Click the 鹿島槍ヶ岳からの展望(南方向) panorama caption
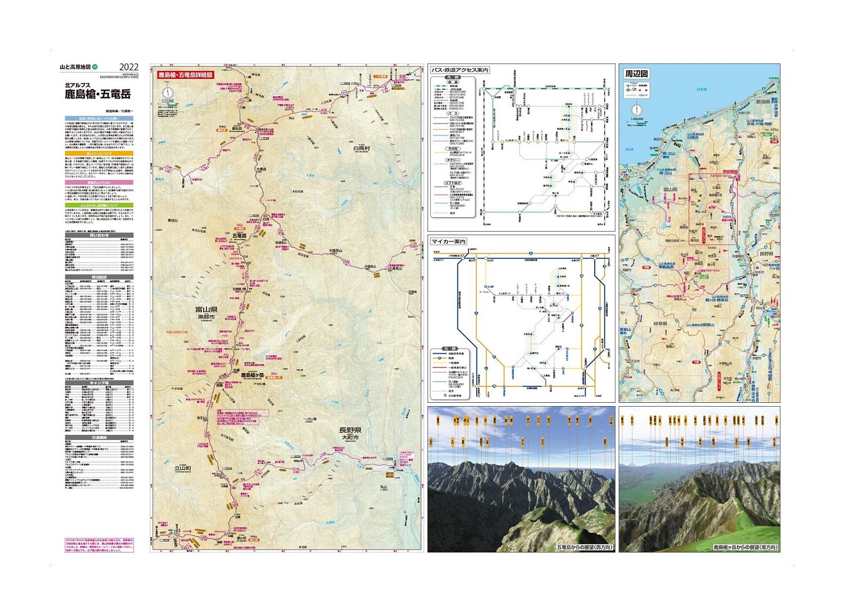 coord(746,547)
